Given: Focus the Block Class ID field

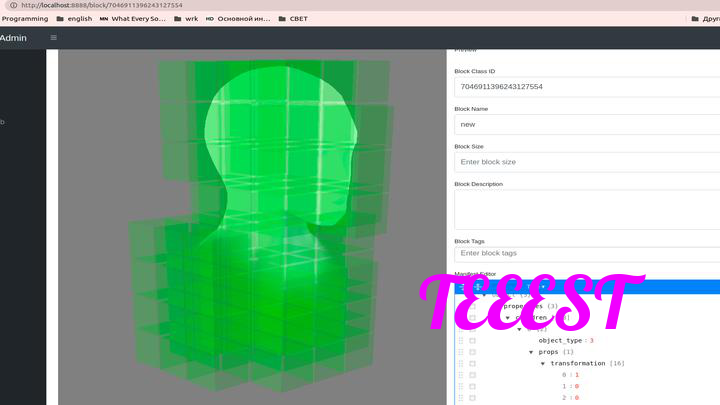Looking at the screenshot, I should pos(587,87).
